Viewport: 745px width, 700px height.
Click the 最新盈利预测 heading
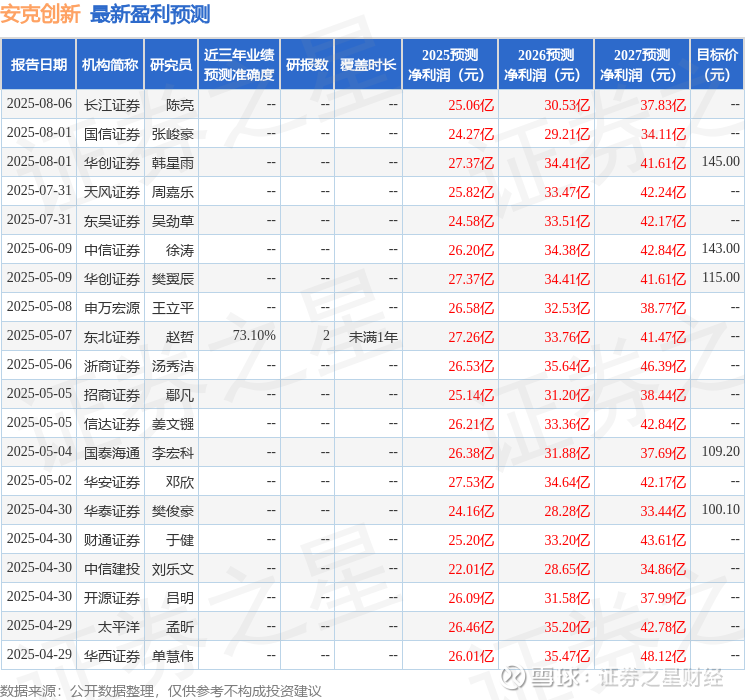pyautogui.click(x=150, y=14)
